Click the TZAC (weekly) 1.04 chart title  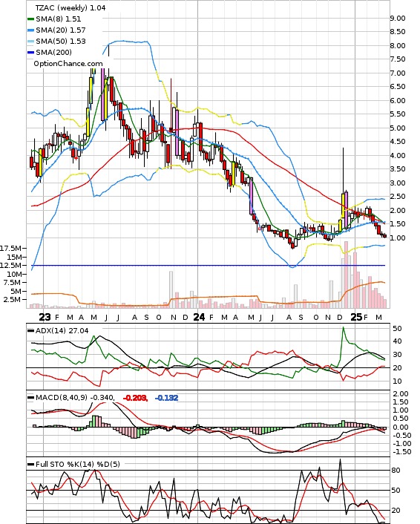tap(70, 7)
